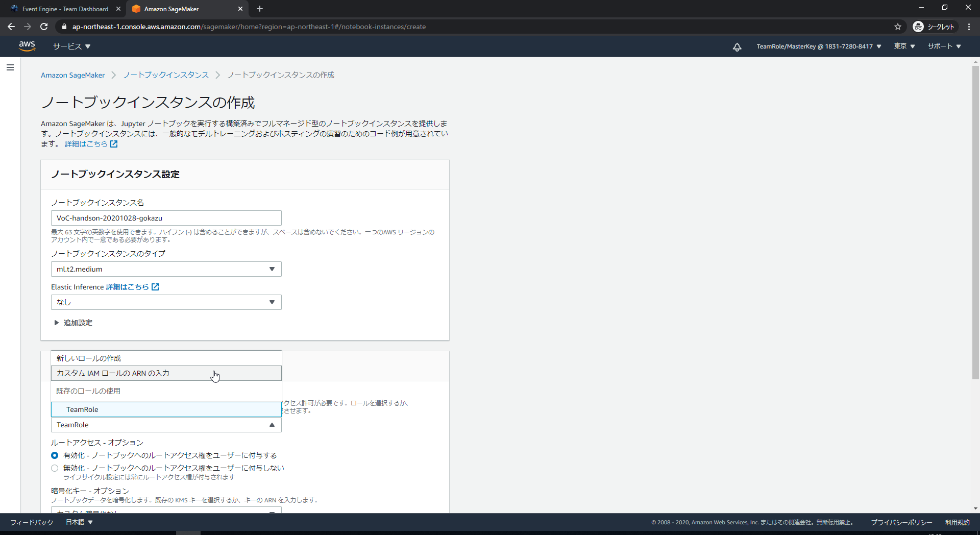Open the 東京 region dropdown
This screenshot has width=980, height=535.
coord(904,46)
